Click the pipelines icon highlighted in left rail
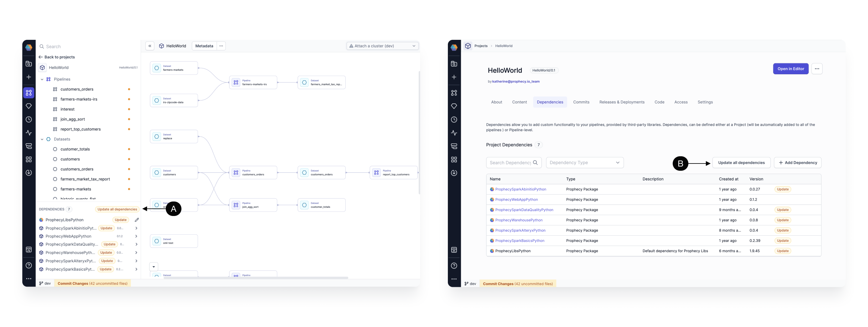 29,93
